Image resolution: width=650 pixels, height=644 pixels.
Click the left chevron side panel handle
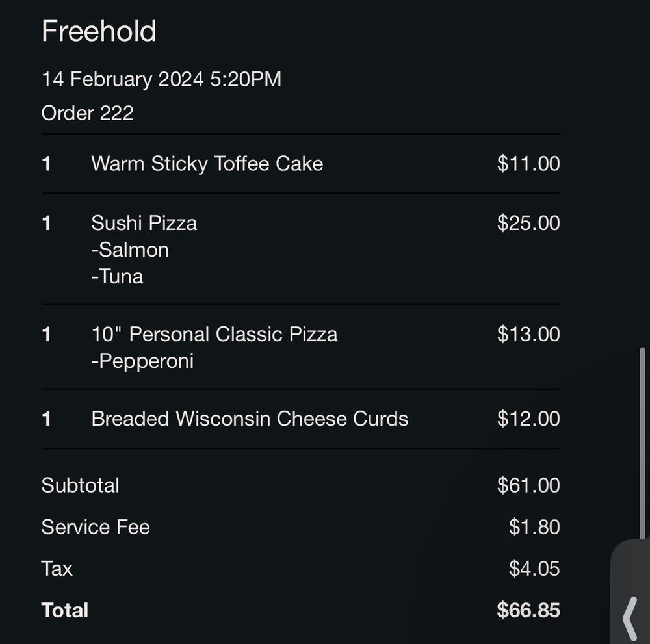point(629,617)
